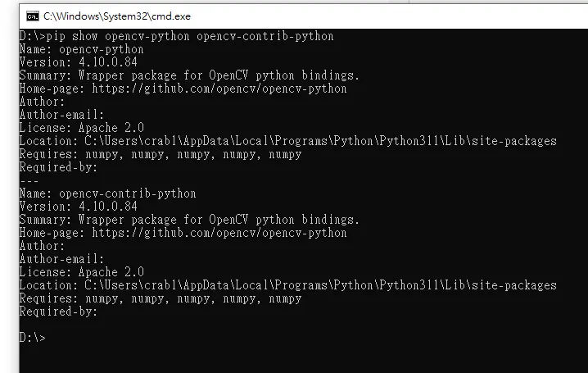588x373 pixels.
Task: Click the Requires numpy line for opencv-python
Action: (160, 154)
